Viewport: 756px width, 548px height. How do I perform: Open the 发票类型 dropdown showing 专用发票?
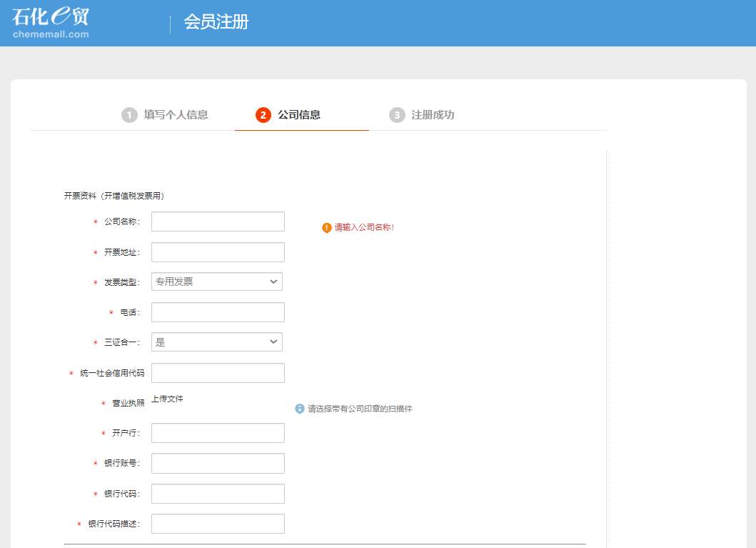coord(217,282)
